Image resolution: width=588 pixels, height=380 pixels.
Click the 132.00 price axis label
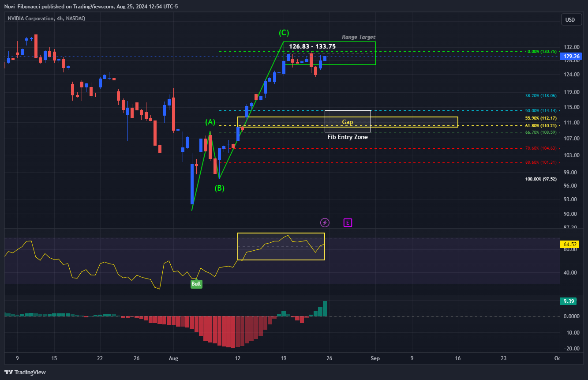tap(571, 47)
